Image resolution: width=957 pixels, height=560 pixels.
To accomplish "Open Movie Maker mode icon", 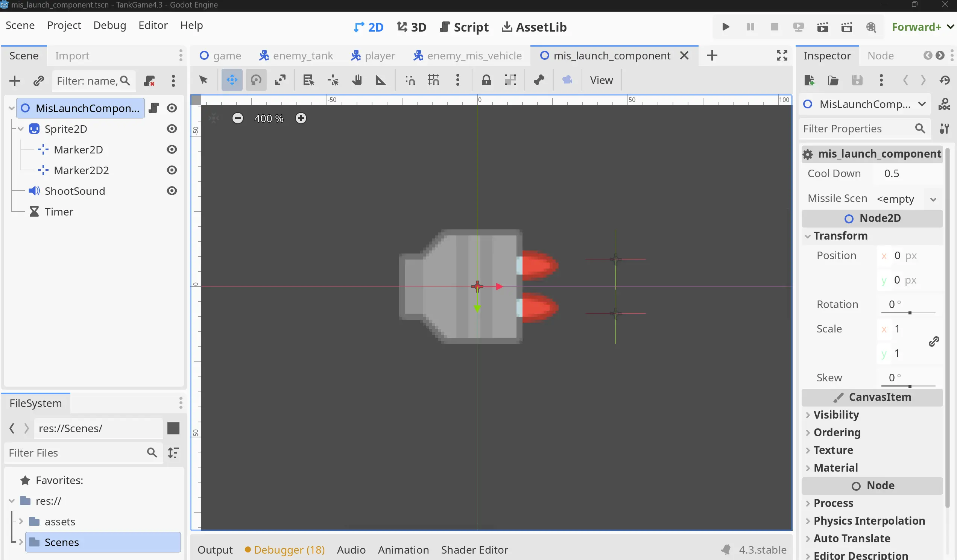I will coord(871,27).
